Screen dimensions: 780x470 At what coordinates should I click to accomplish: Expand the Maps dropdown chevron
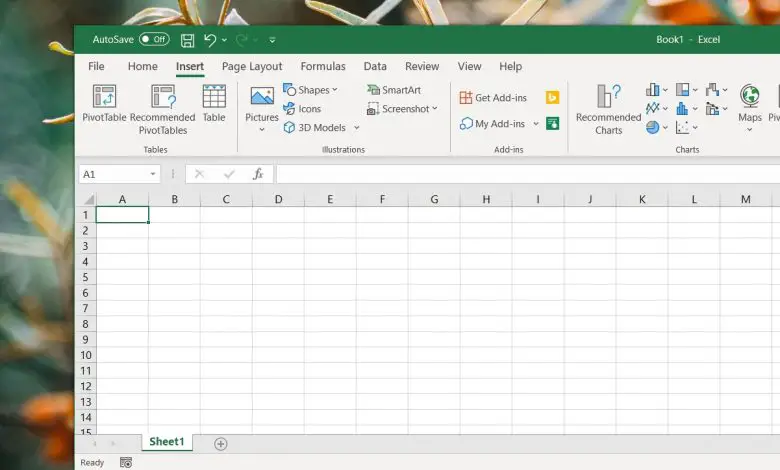[x=750, y=130]
